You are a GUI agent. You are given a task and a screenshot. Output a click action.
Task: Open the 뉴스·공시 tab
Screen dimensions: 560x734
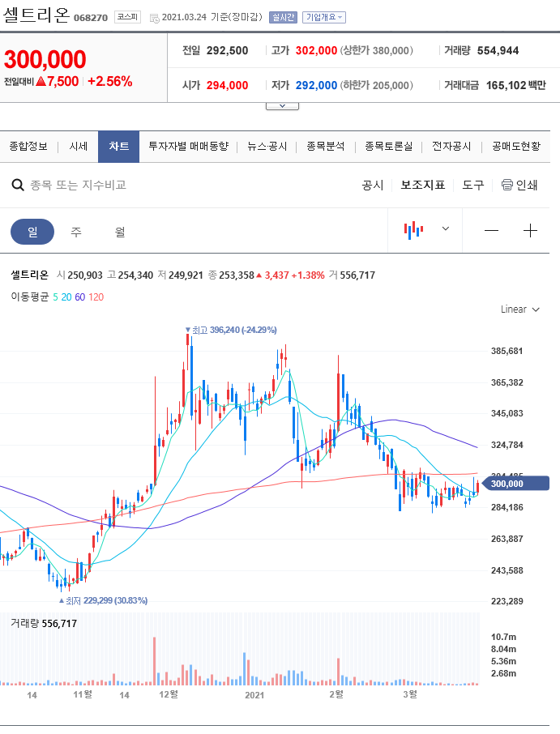pos(267,147)
